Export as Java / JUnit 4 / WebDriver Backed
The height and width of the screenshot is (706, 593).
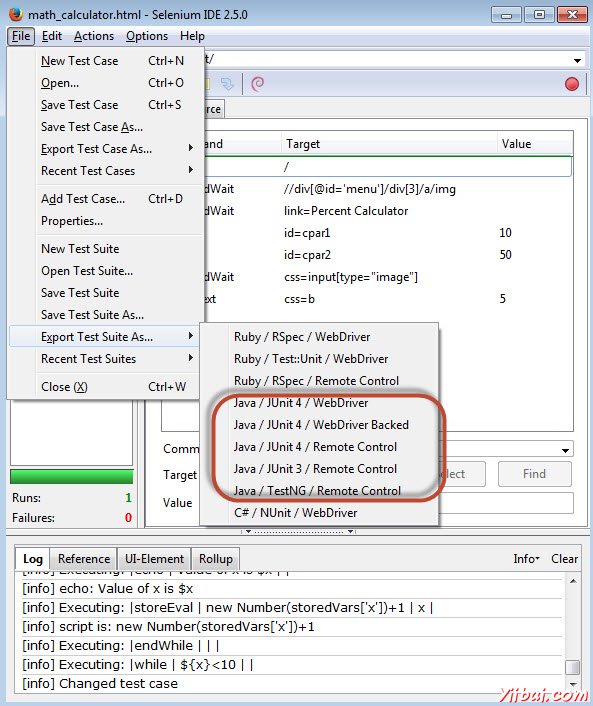319,425
